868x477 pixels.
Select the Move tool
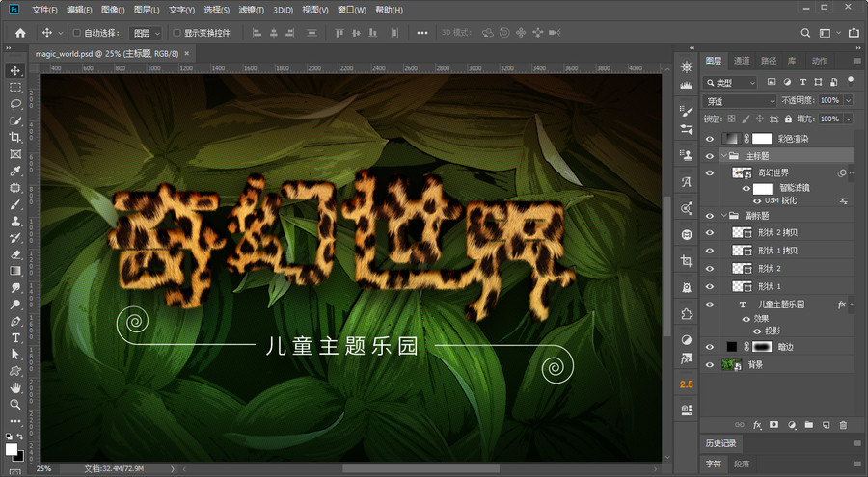tap(15, 70)
